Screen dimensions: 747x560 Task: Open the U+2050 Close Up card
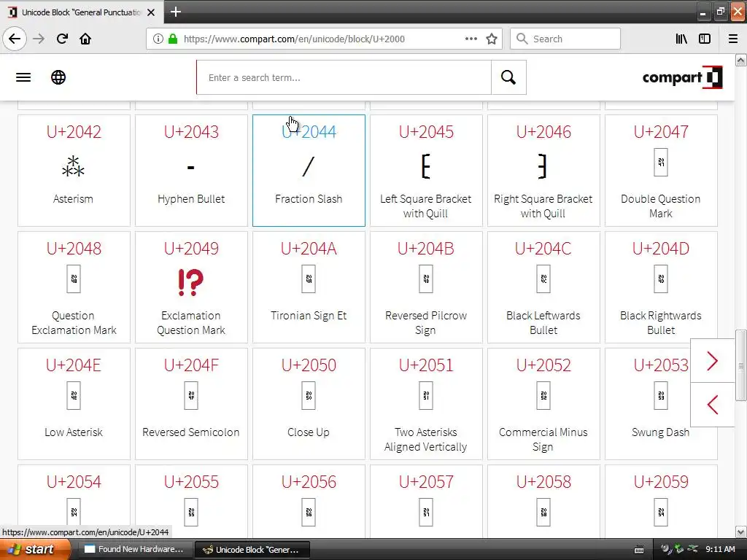[x=309, y=404]
